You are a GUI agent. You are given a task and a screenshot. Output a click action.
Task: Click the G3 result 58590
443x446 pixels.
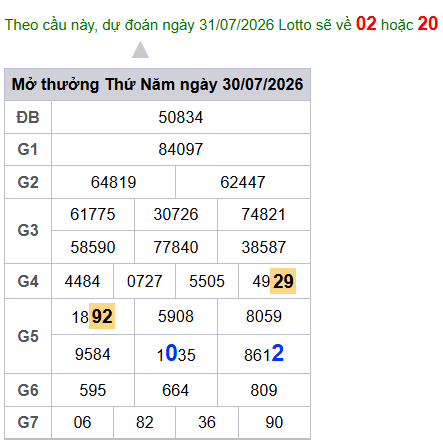pyautogui.click(x=93, y=247)
